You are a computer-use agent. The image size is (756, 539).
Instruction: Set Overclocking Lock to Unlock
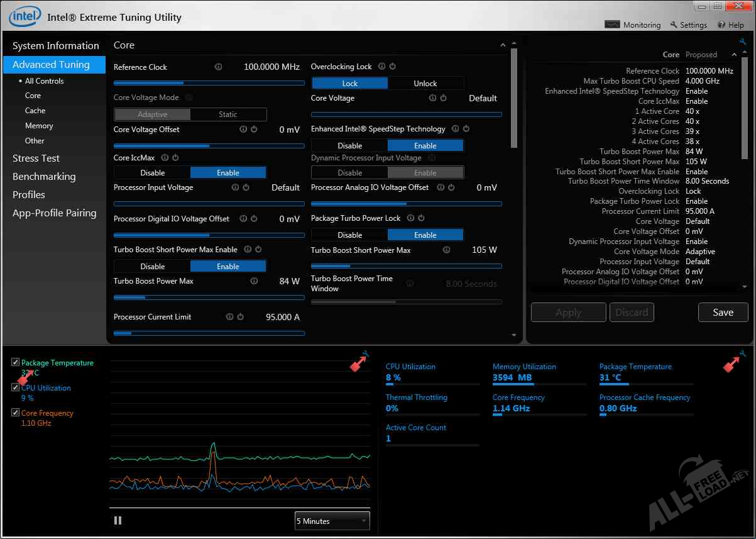[425, 83]
